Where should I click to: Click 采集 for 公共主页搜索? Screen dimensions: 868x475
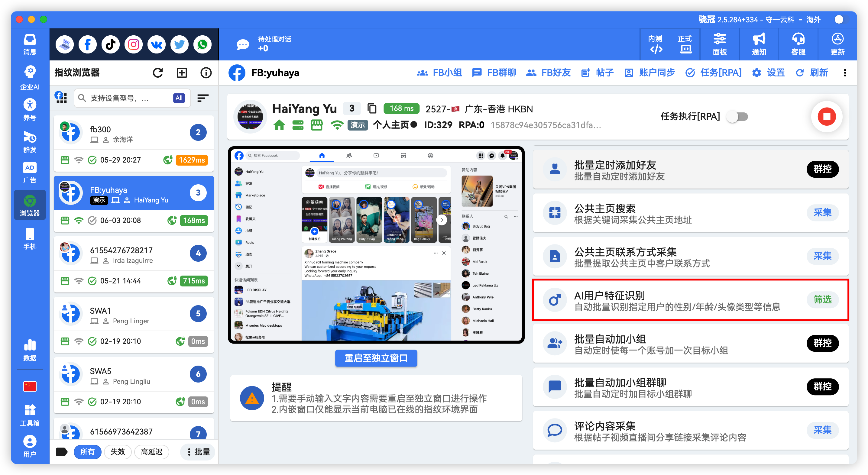click(x=822, y=212)
